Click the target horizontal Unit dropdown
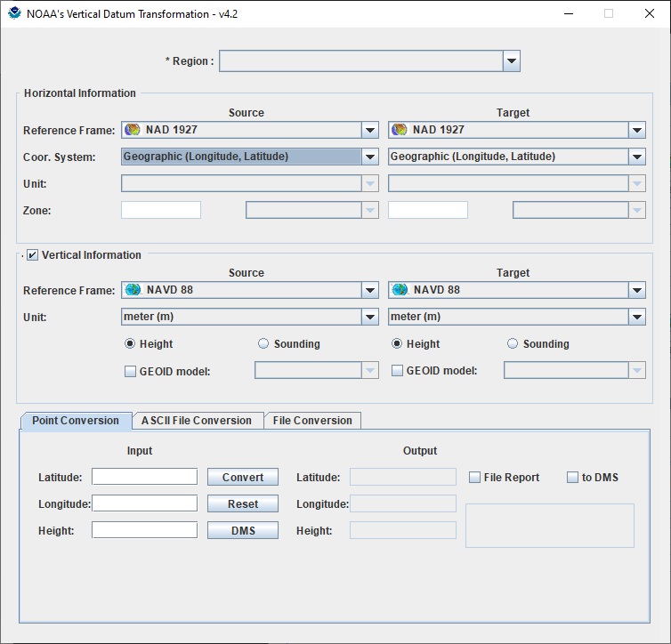 517,183
